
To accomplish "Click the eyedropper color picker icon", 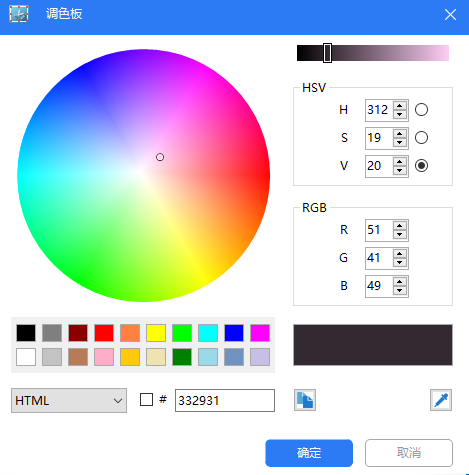I will (x=441, y=400).
